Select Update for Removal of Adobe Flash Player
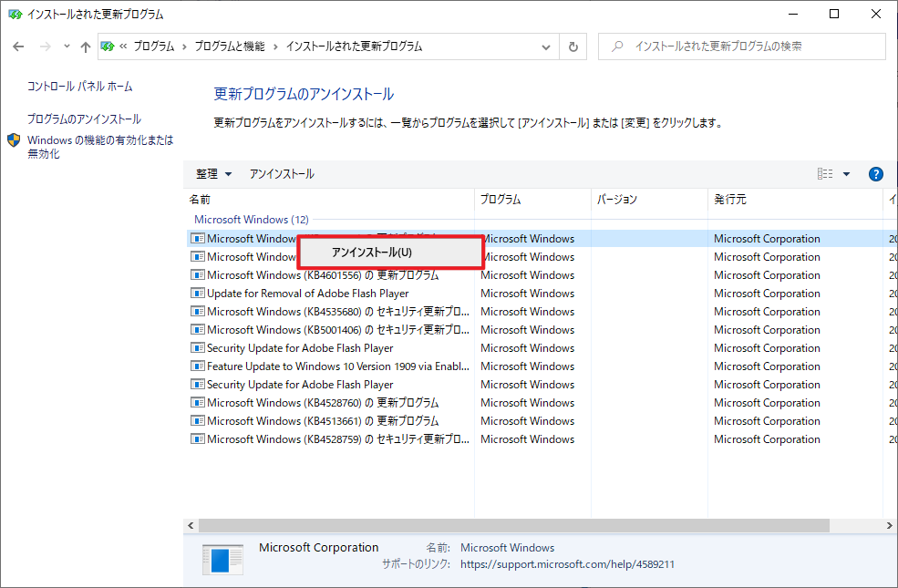The width and height of the screenshot is (898, 588). 542,294
